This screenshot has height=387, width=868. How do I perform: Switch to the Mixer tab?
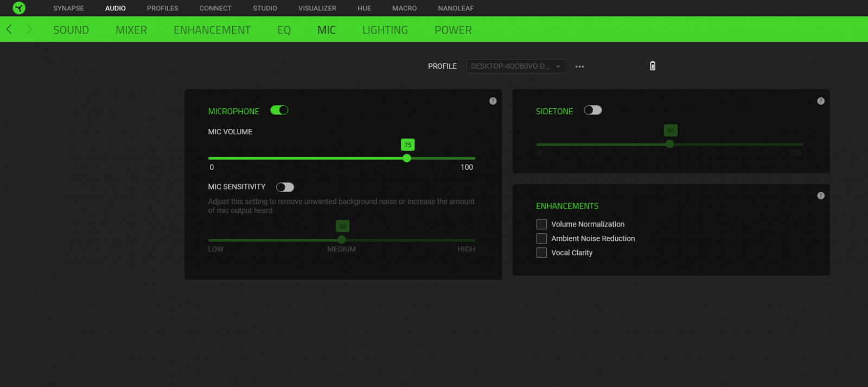pos(131,30)
